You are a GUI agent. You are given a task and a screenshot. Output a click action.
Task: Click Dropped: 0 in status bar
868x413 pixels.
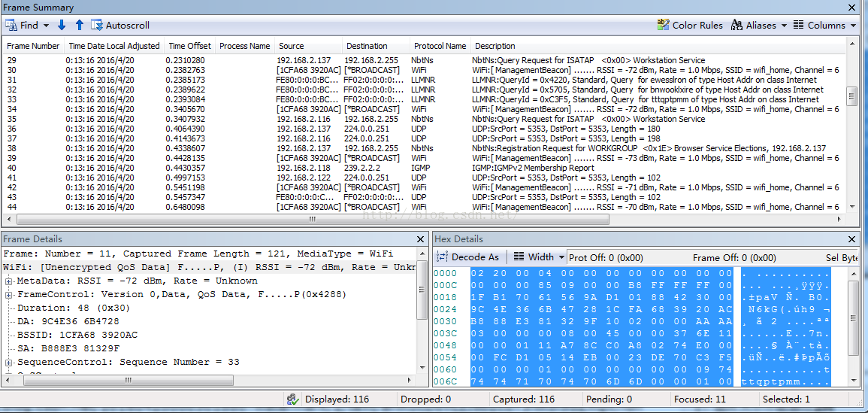tap(425, 399)
